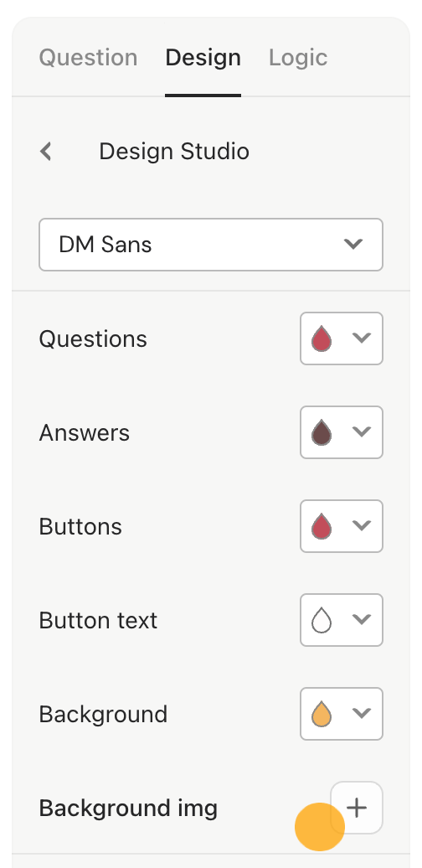The width and height of the screenshot is (422, 868).
Task: Click the dark brown droplet for Answers
Action: click(322, 432)
